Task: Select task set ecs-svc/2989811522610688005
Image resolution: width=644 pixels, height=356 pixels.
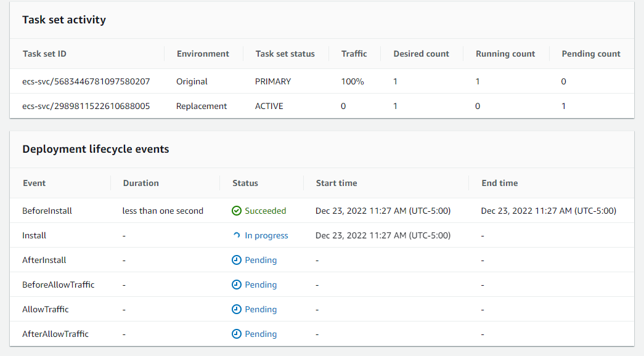Action: coord(86,106)
